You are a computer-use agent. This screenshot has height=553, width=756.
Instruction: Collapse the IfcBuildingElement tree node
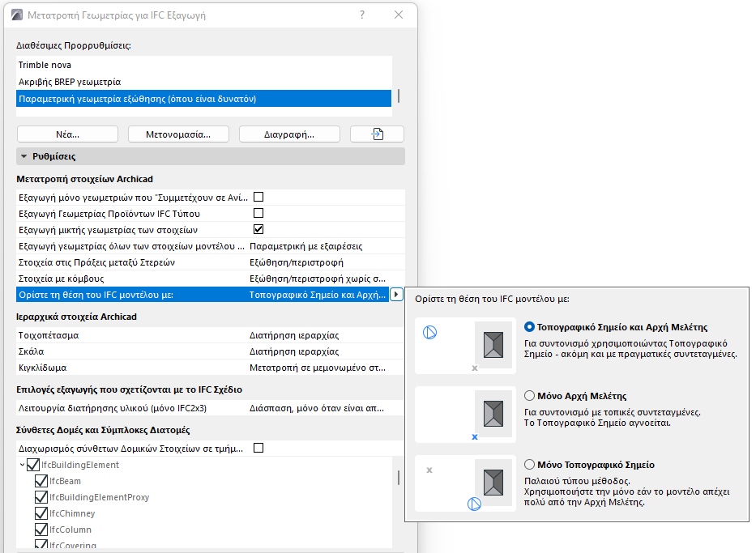[x=22, y=465]
